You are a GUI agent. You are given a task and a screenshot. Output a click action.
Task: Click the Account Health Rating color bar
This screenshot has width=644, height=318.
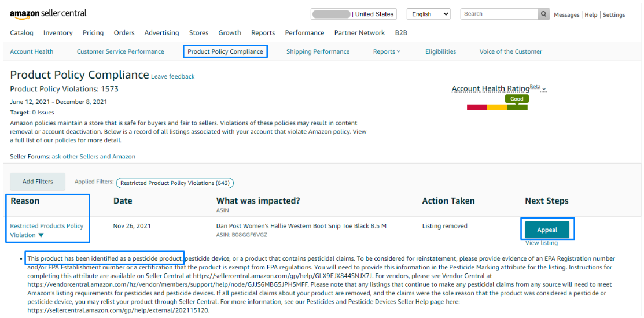497,107
